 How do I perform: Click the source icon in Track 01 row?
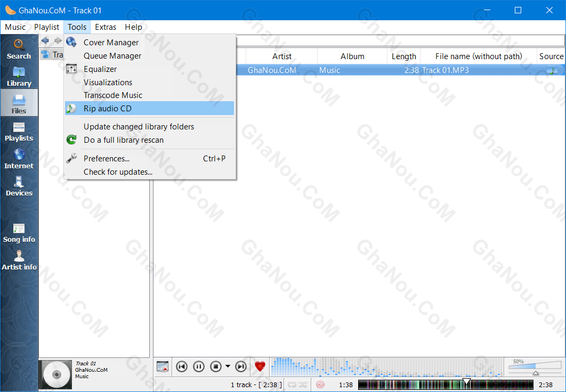coord(552,70)
